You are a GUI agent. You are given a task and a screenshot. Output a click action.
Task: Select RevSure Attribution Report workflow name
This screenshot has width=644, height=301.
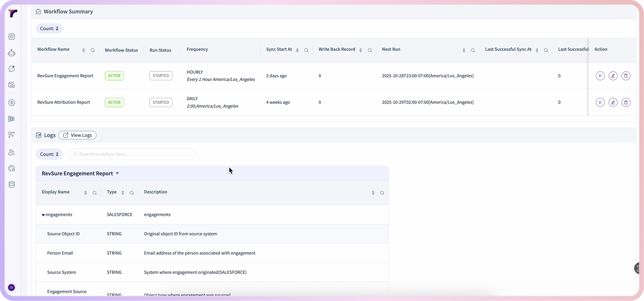(64, 102)
